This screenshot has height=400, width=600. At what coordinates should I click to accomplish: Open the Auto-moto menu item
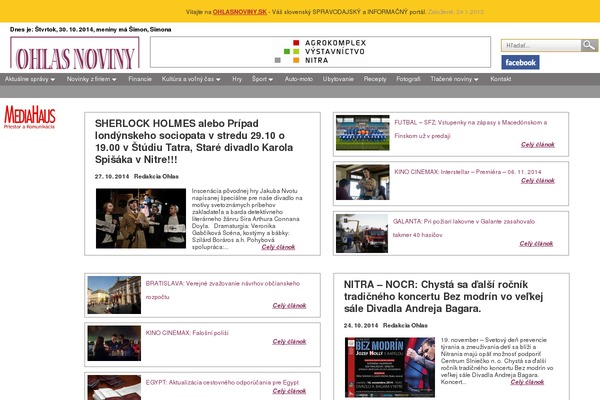[299, 79]
